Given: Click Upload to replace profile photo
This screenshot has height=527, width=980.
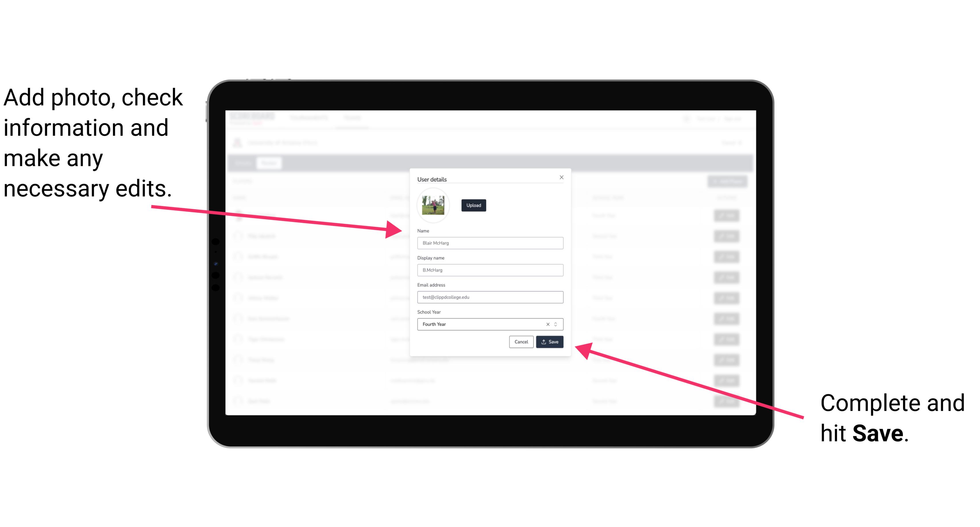Looking at the screenshot, I should 473,206.
